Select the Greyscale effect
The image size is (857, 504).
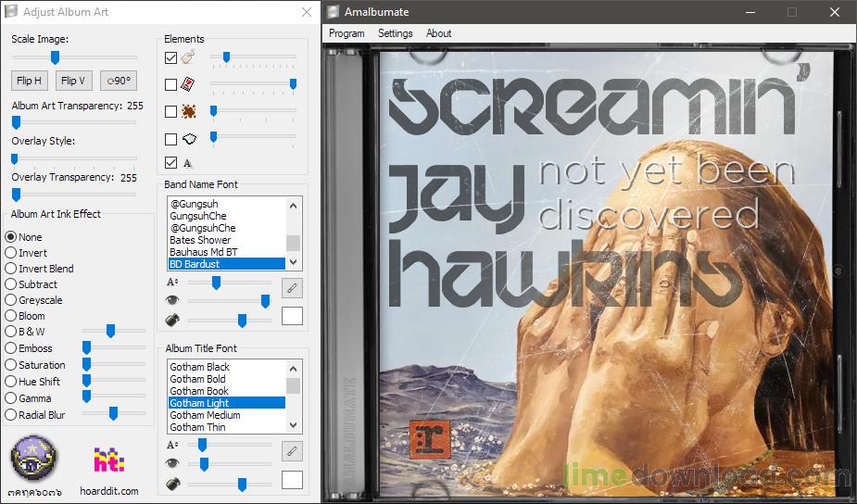click(33, 300)
